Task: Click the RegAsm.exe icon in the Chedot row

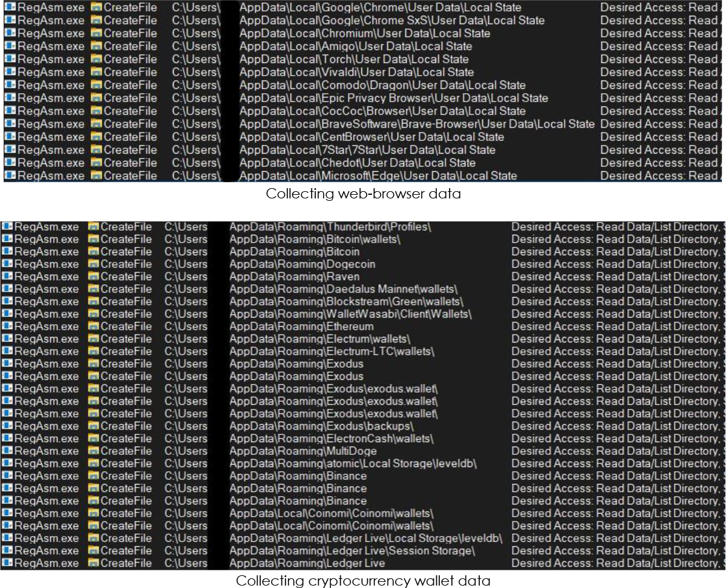Action: tap(10, 163)
